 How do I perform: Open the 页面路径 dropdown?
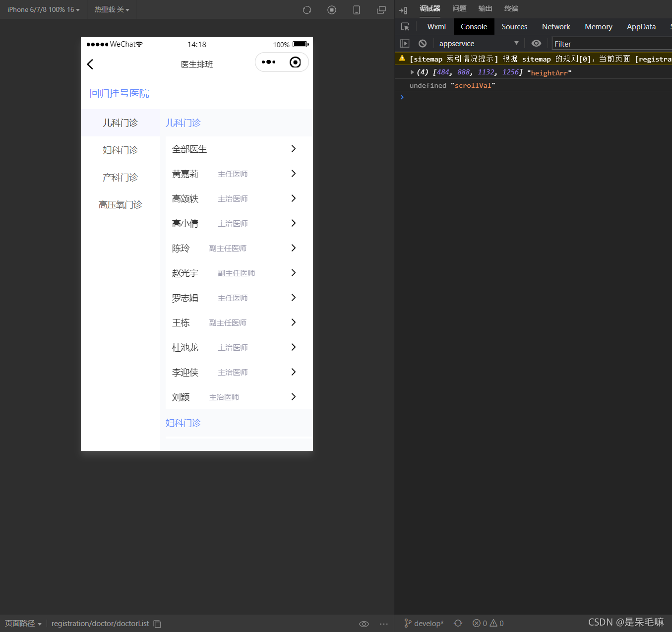coord(23,624)
